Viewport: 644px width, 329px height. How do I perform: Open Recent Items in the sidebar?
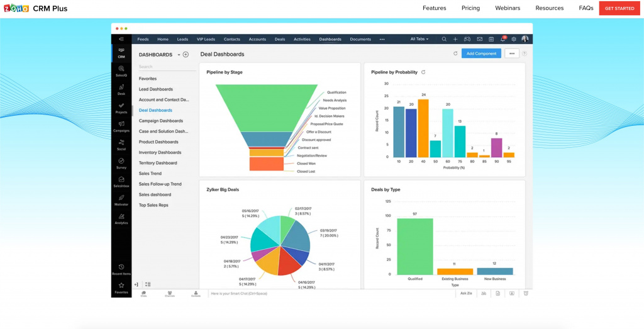[x=121, y=269]
